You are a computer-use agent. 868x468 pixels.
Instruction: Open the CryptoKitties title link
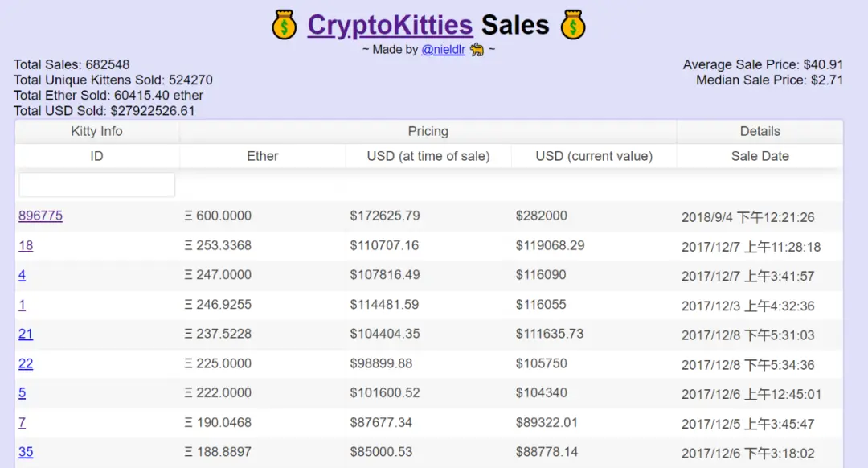[390, 25]
